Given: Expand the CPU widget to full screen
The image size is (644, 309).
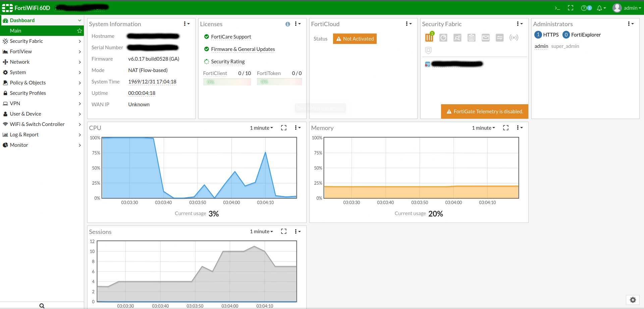Looking at the screenshot, I should (284, 128).
